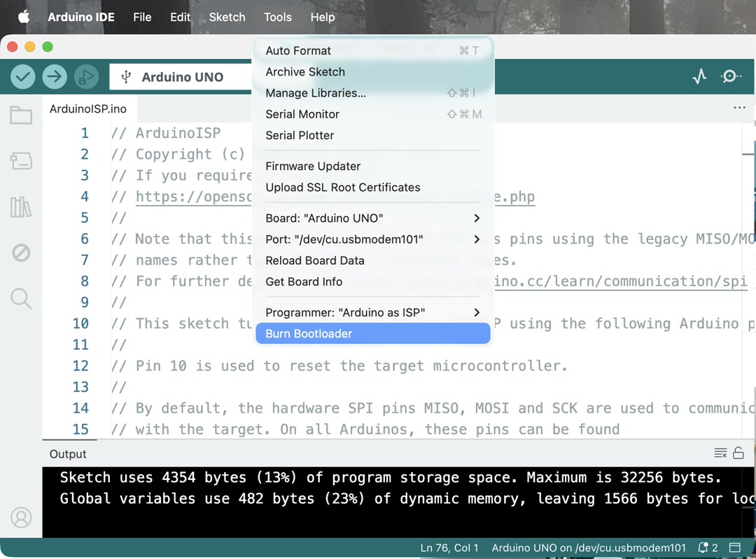Screen dimensions: 756x559
Task: Open the Library Manager sidebar icon
Action: 21,206
